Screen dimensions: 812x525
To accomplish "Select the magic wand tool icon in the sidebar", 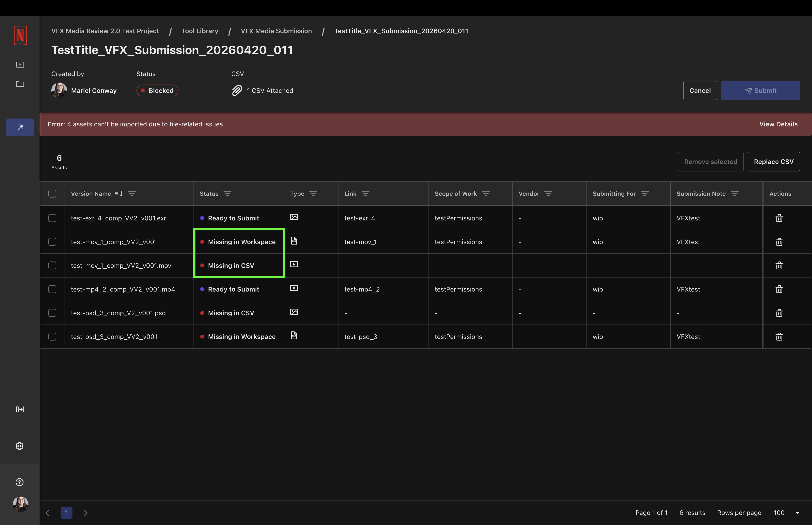I will coord(20,127).
